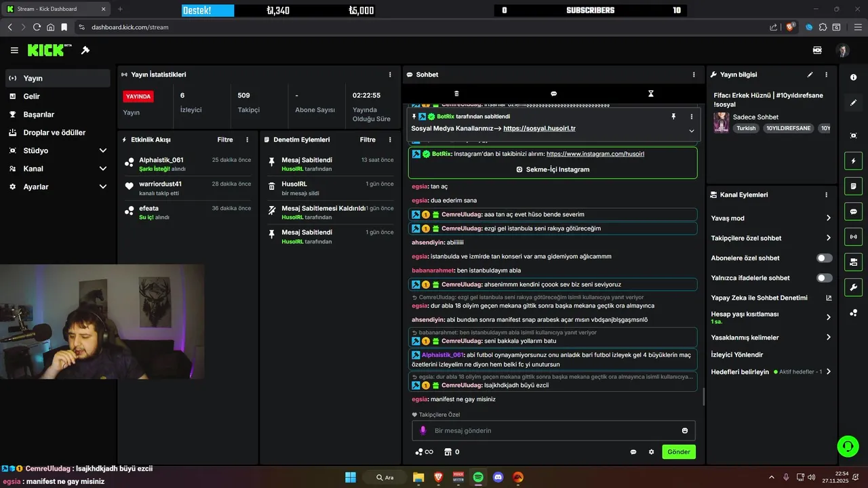Click the camera icon in the right sidebar
This screenshot has height=488, width=868.
tap(853, 262)
